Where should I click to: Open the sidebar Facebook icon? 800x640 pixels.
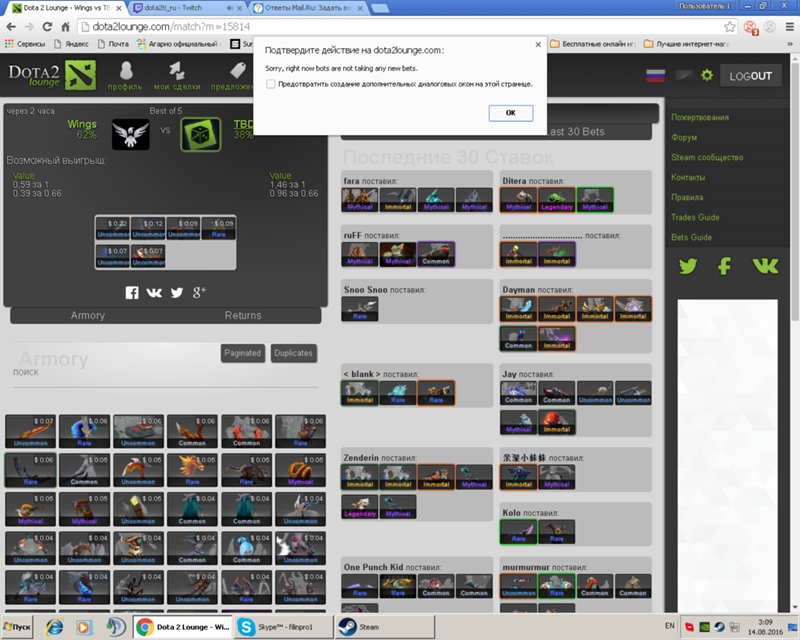[x=724, y=266]
